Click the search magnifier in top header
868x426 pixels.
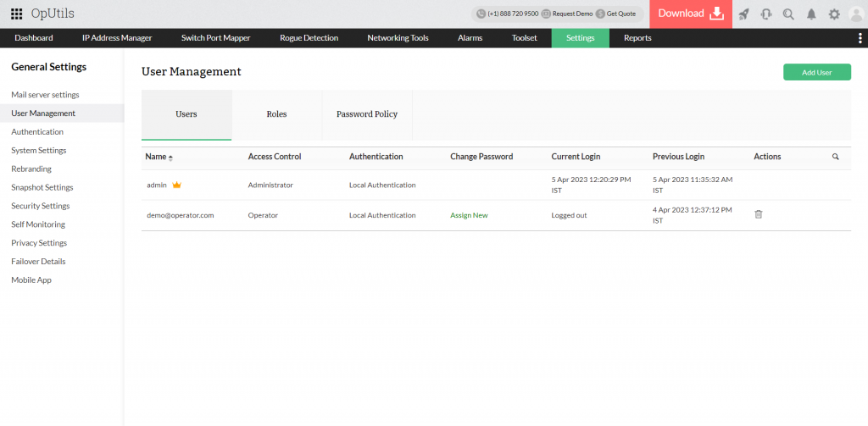click(x=788, y=14)
